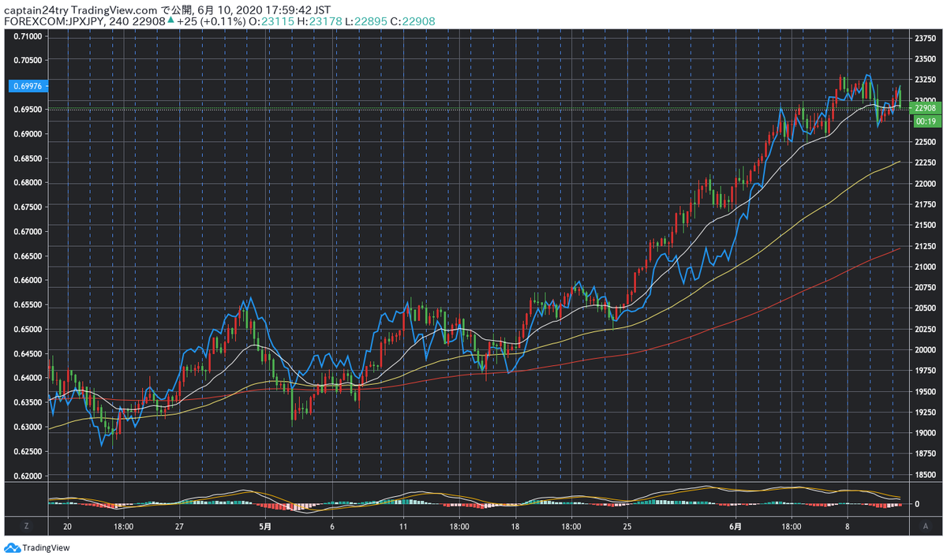Click the 0.65000 left price axis label
This screenshot has width=947, height=560.
coord(29,329)
